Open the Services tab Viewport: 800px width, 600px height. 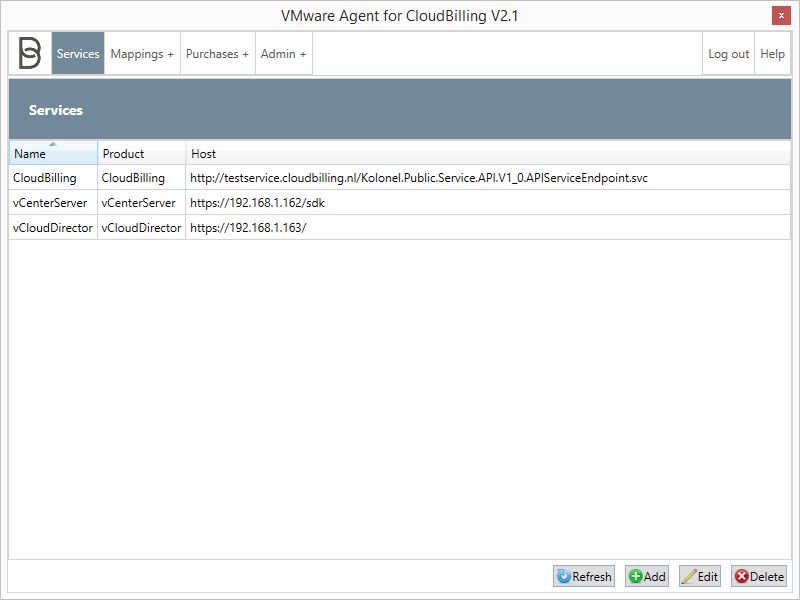click(78, 54)
